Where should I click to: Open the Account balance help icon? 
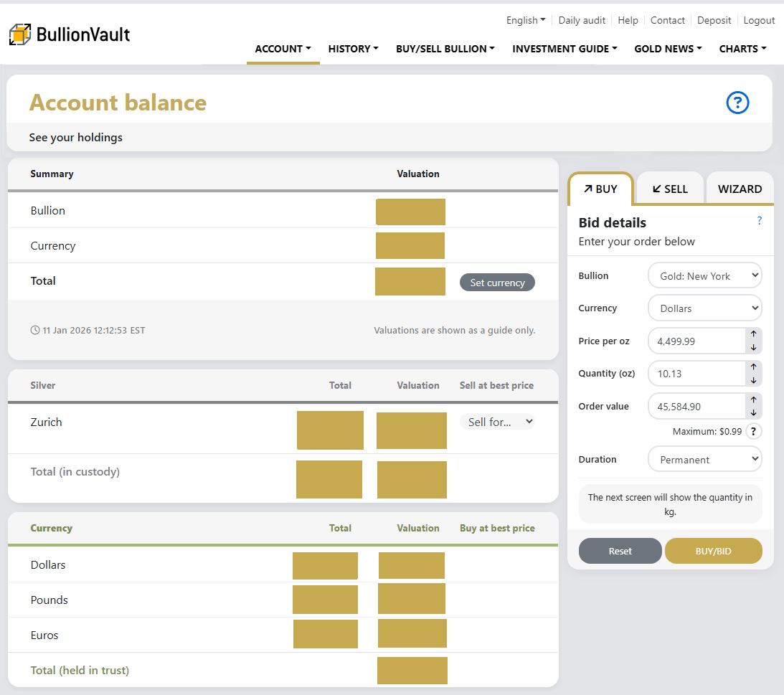[737, 103]
